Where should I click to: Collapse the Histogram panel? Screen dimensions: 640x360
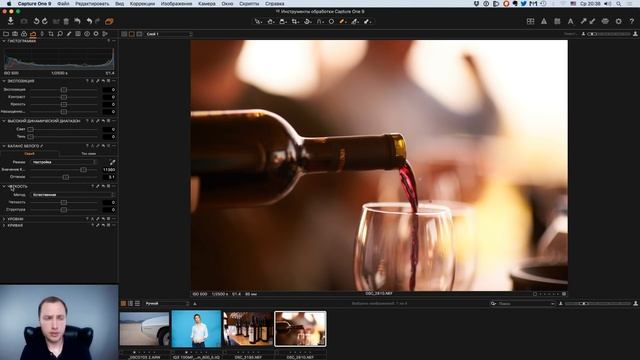pos(4,41)
